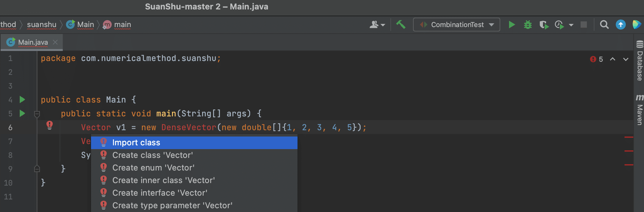Open Search Everywhere magnifier icon
Screen dimensions: 644x212
tap(604, 25)
